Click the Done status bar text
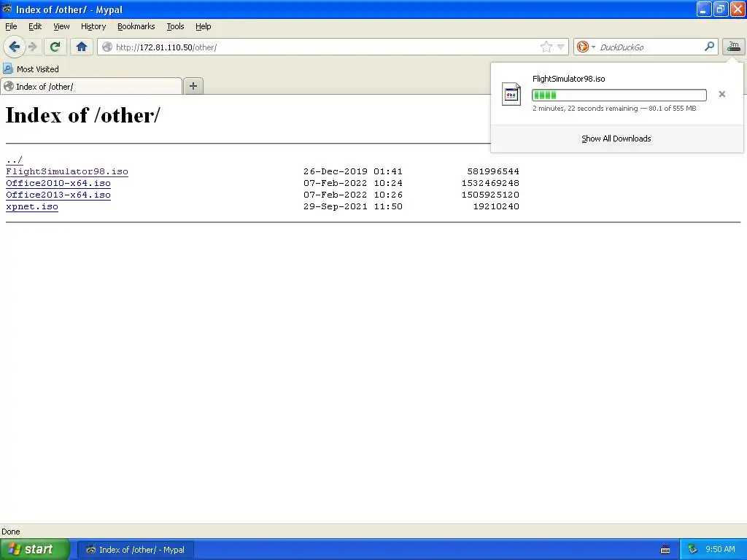Viewport: 747px width, 560px height. pyautogui.click(x=10, y=532)
